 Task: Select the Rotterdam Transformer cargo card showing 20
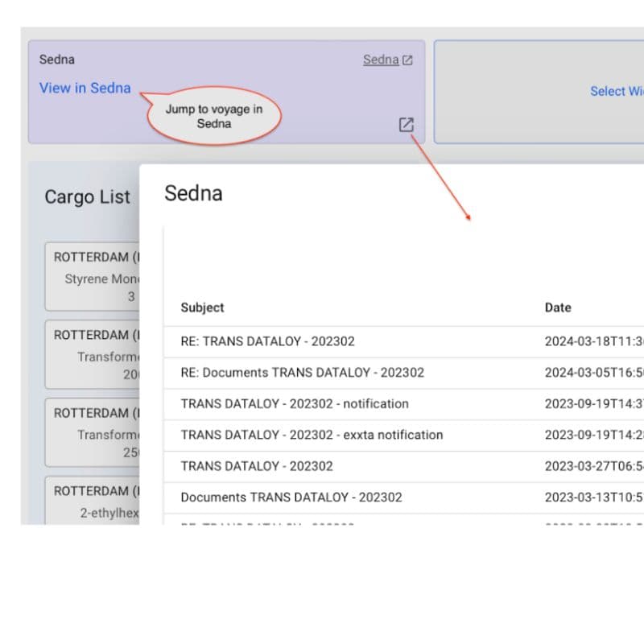coord(93,354)
